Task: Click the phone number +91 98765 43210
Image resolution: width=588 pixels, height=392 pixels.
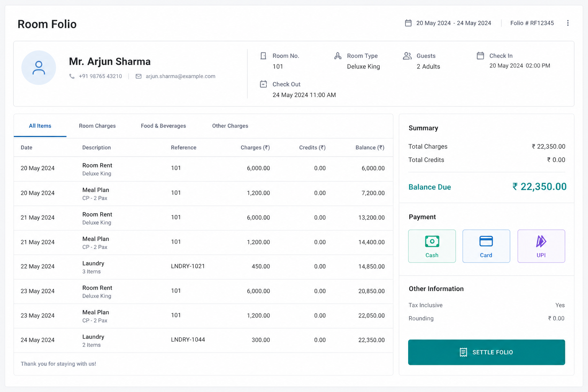Action: [x=100, y=76]
